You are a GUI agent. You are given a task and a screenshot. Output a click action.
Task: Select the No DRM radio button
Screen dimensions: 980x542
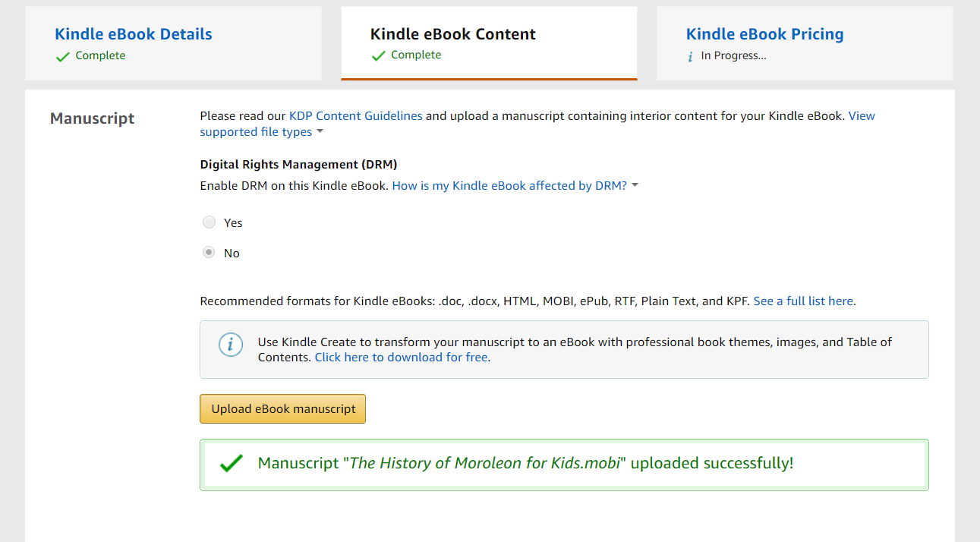pos(209,253)
